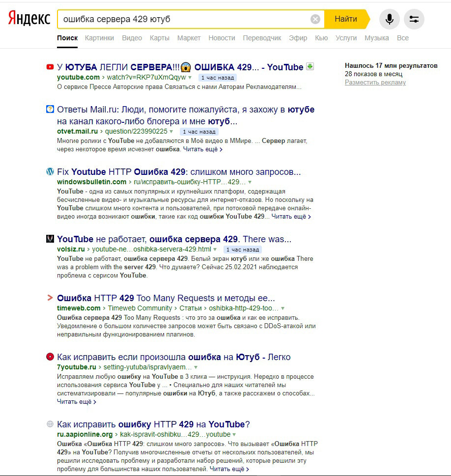Open the Кью tab
The height and width of the screenshot is (476, 451).
[x=321, y=38]
